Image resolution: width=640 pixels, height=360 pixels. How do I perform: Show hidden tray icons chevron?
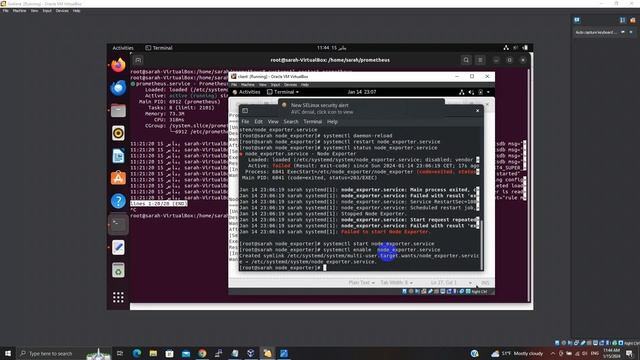pos(553,353)
